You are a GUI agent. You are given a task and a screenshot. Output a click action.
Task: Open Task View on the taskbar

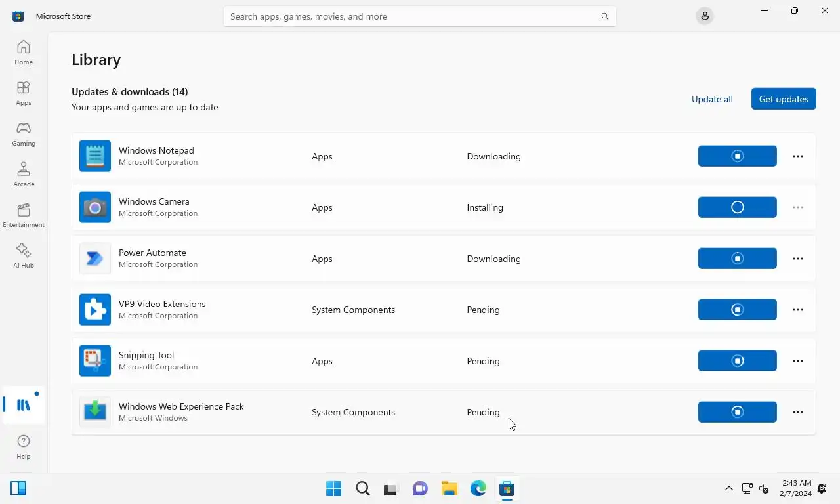click(391, 488)
